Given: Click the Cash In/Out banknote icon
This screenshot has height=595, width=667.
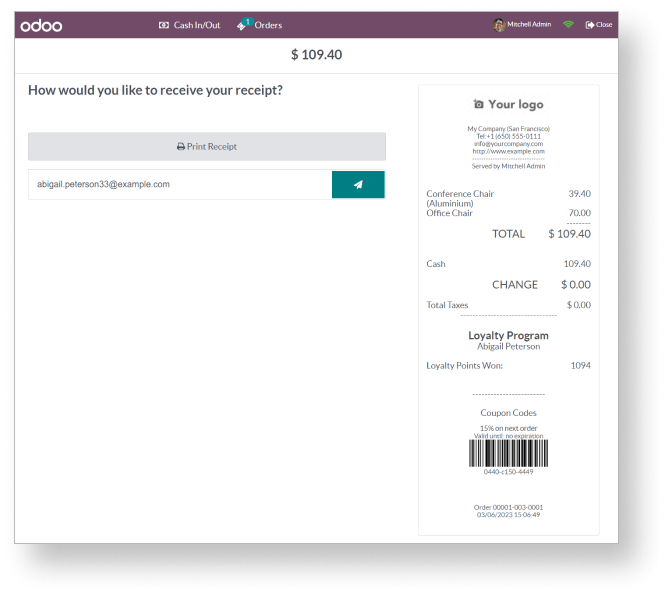Looking at the screenshot, I should [x=163, y=25].
